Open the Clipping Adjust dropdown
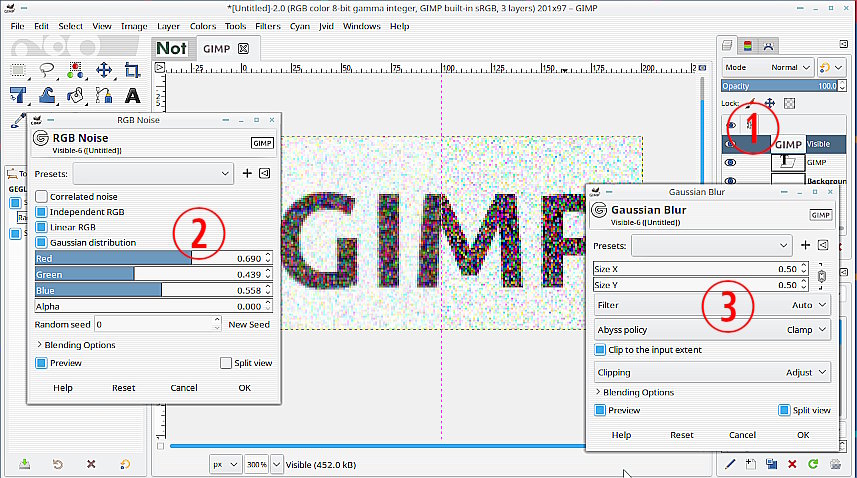Viewport: 857px width, 478px height. click(x=712, y=372)
